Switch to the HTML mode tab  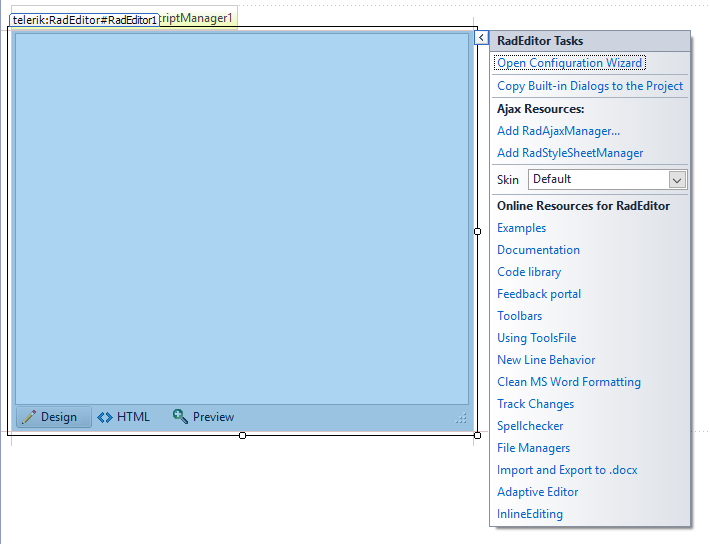tap(124, 417)
